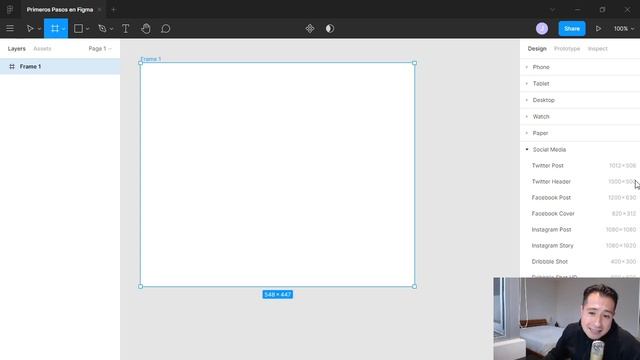
Task: Select the Text tool
Action: (x=126, y=29)
